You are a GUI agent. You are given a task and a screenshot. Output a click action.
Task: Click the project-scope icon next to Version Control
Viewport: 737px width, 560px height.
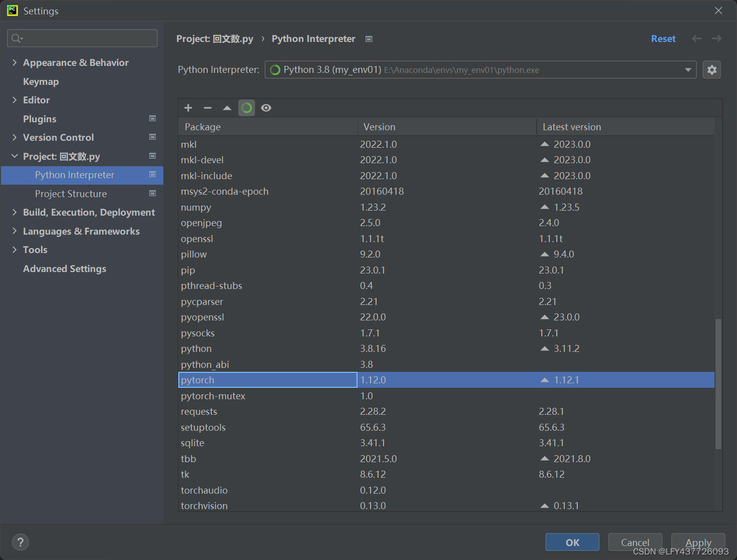coord(153,137)
